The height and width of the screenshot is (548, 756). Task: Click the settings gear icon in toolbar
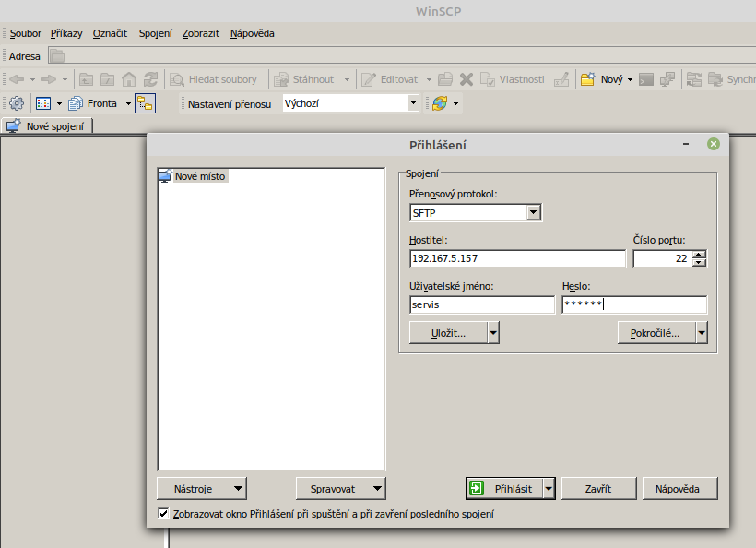pos(16,103)
